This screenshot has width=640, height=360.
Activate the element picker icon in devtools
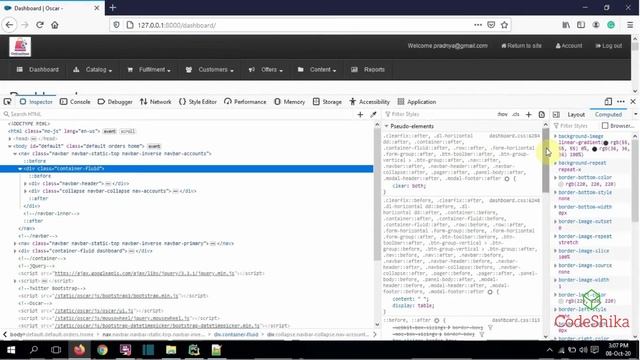(x=7, y=102)
